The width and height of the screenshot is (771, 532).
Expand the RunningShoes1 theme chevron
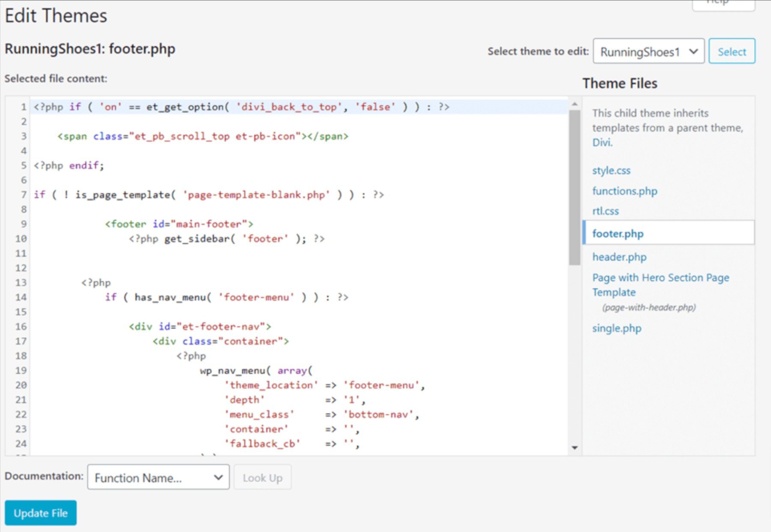click(x=694, y=51)
